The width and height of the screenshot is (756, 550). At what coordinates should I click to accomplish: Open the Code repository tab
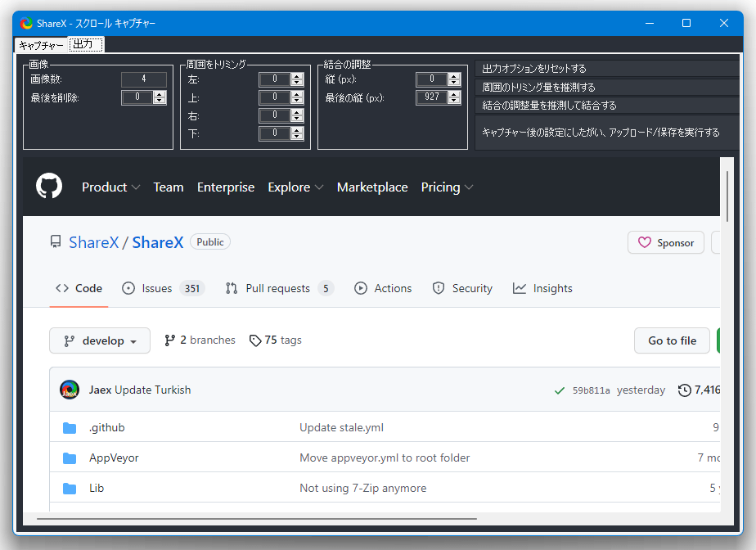[x=79, y=289]
